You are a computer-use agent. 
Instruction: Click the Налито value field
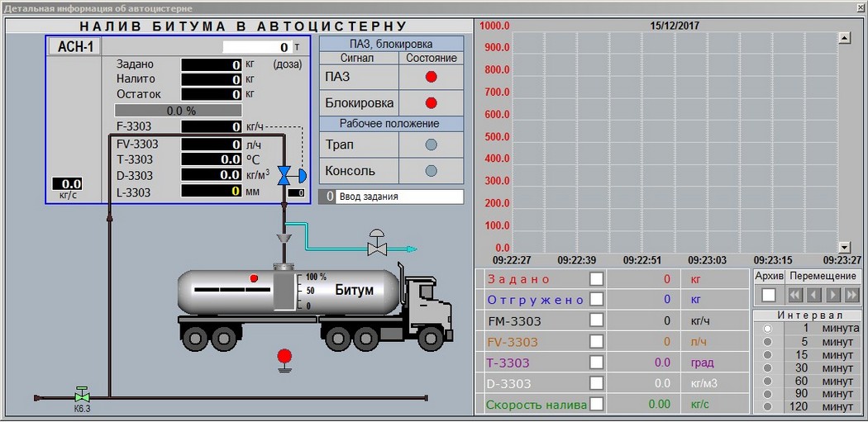(212, 79)
